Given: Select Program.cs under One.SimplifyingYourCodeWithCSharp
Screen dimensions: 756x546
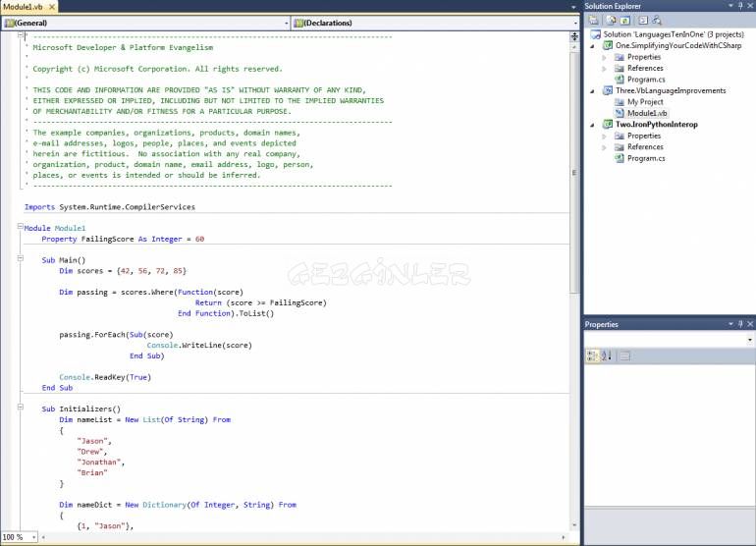Looking at the screenshot, I should pos(646,80).
